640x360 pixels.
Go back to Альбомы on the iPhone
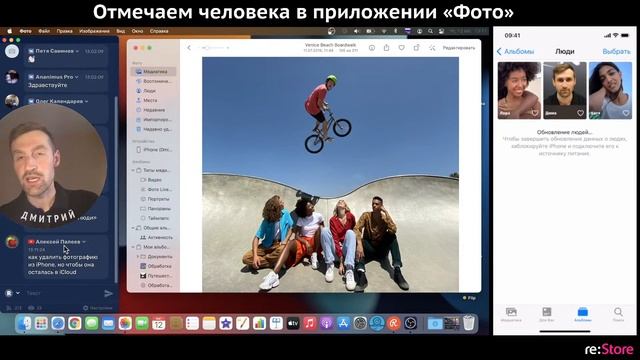[x=515, y=51]
